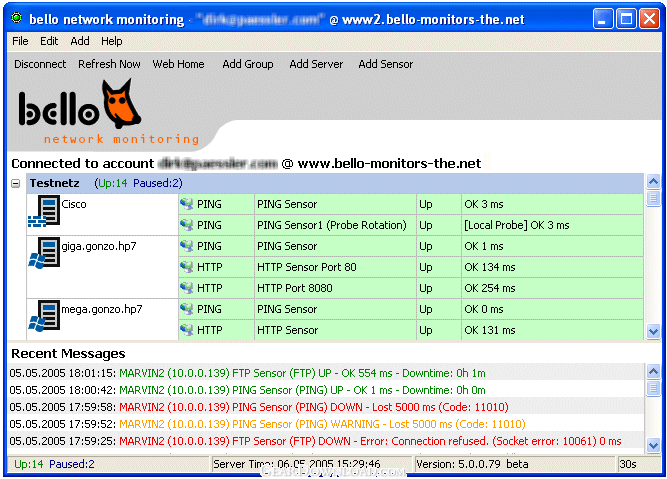
Task: Click the 30s refresh interval in status bar
Action: tap(628, 464)
